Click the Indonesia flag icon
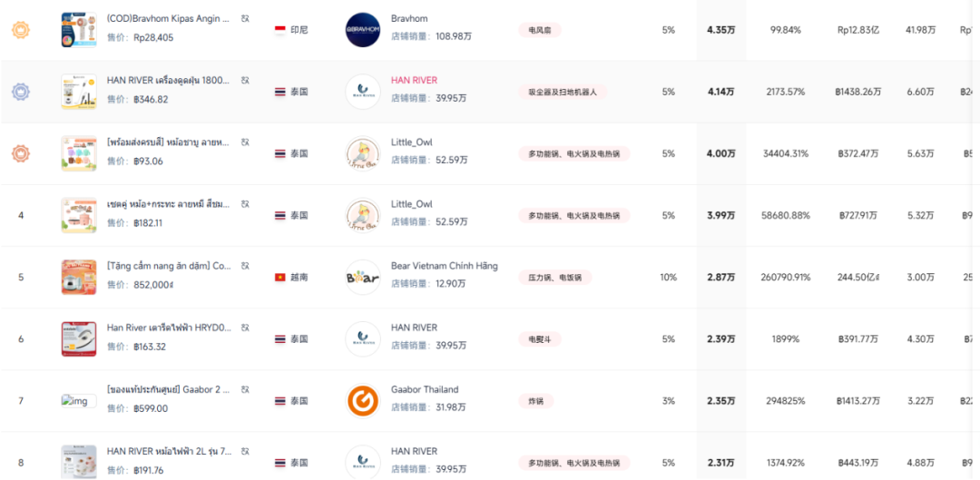The width and height of the screenshot is (980, 480). [280, 30]
